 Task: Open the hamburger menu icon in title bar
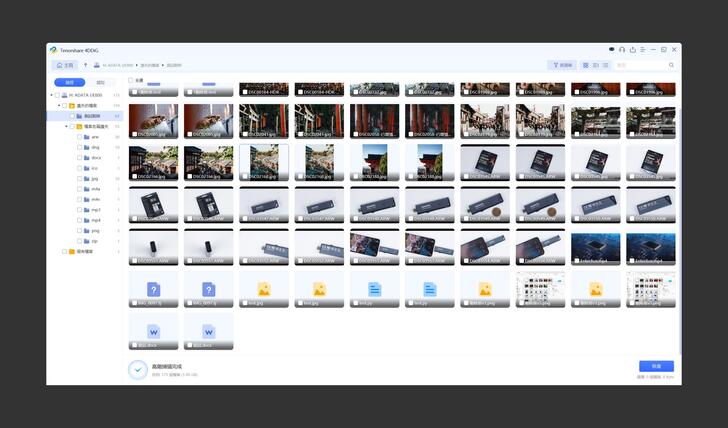point(643,50)
